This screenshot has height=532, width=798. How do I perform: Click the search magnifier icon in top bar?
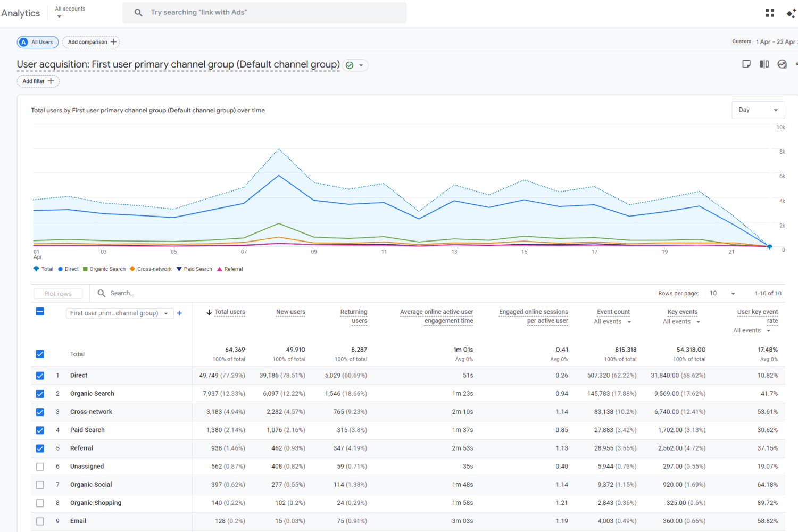click(138, 12)
